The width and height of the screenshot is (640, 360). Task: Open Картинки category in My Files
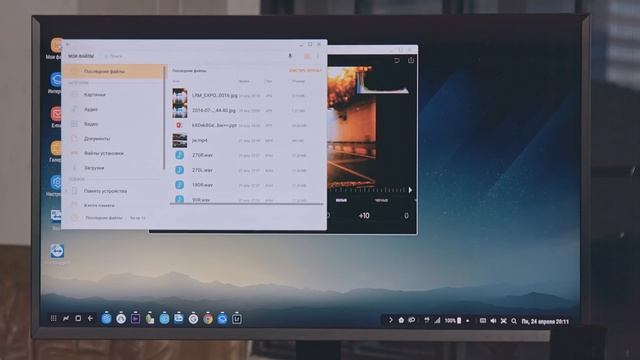[x=113, y=94]
